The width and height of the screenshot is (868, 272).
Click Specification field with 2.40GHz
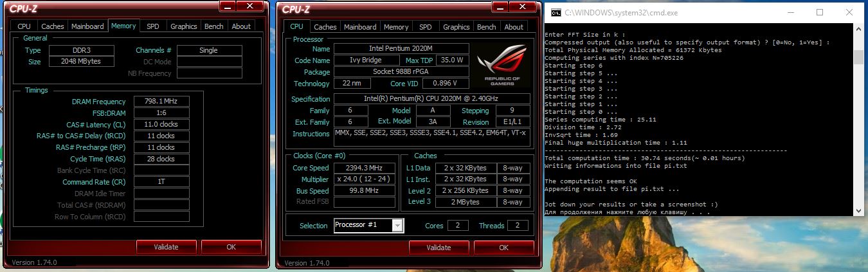pyautogui.click(x=432, y=99)
